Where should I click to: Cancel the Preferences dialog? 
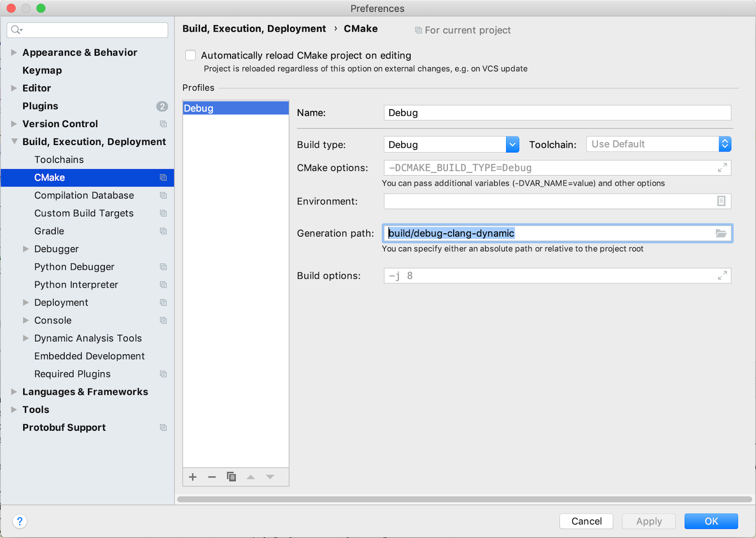tap(586, 521)
